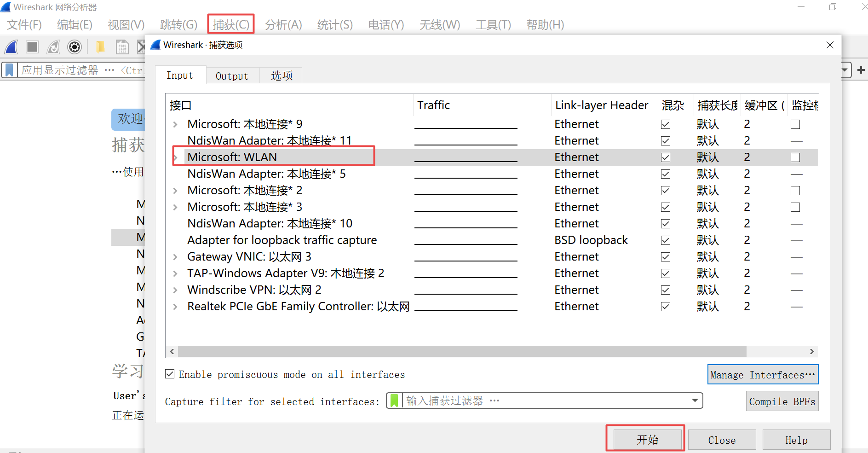Start capturing packets with the blue shark fin
868x453 pixels.
[x=11, y=47]
